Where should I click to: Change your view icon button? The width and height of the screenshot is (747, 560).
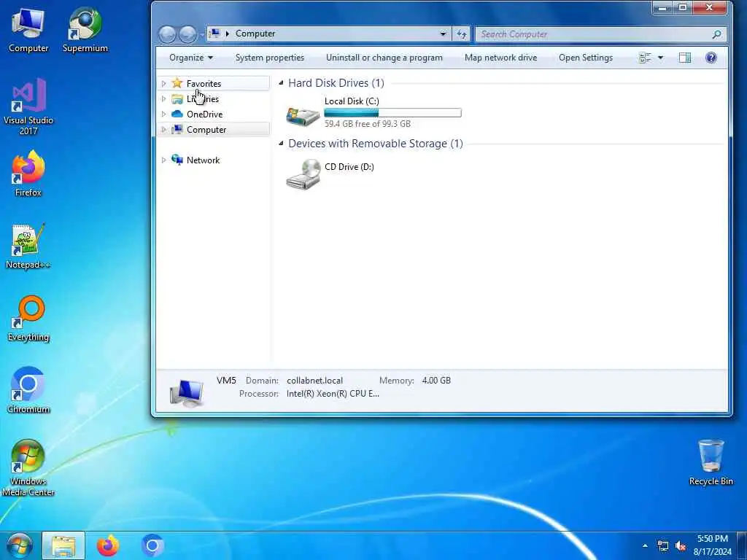click(x=645, y=58)
